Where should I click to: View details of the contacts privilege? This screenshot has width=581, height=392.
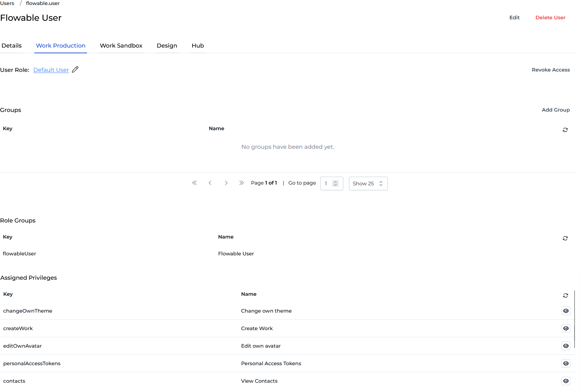566,381
